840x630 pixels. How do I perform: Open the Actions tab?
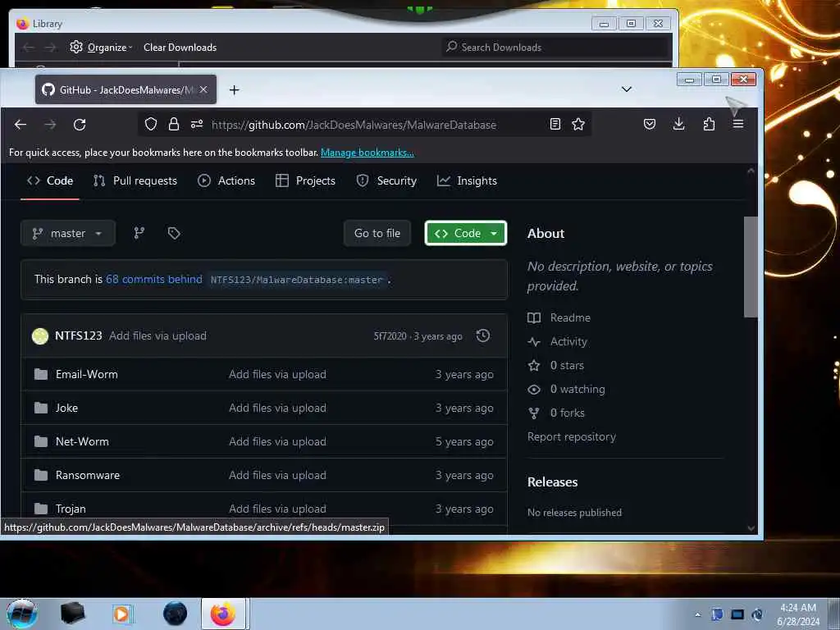pyautogui.click(x=226, y=181)
